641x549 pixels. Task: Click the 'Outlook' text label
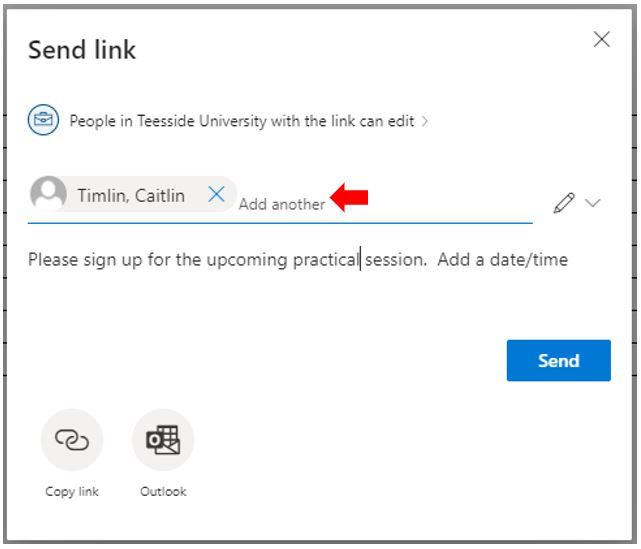(163, 491)
